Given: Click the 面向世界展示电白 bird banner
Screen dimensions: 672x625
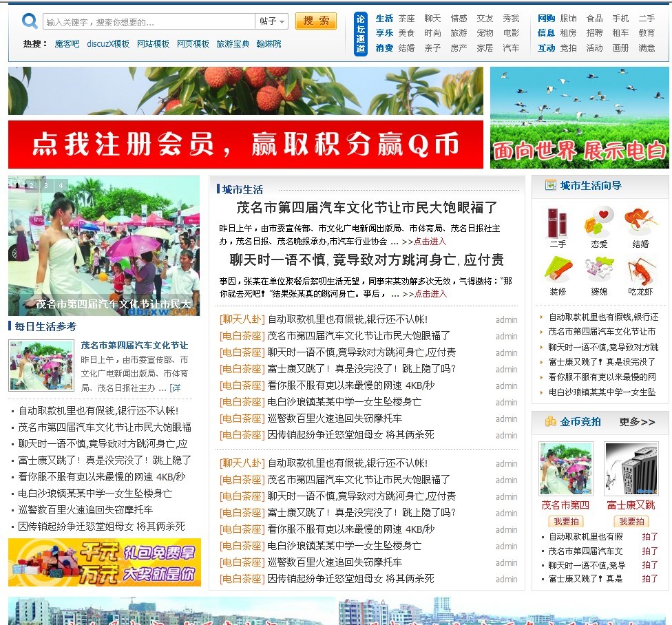Looking at the screenshot, I should coord(580,118).
